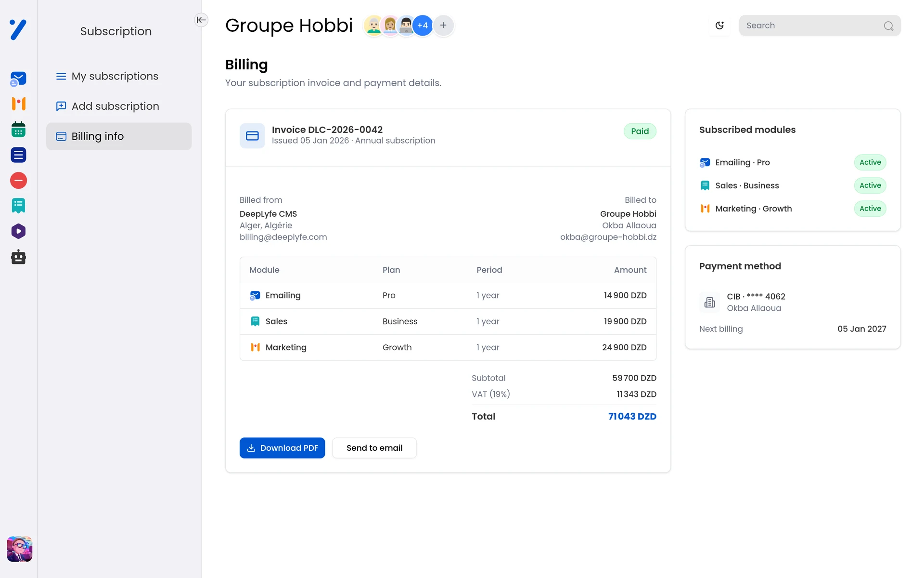Download the invoice as PDF
Image resolution: width=924 pixels, height=578 pixels.
(x=282, y=448)
